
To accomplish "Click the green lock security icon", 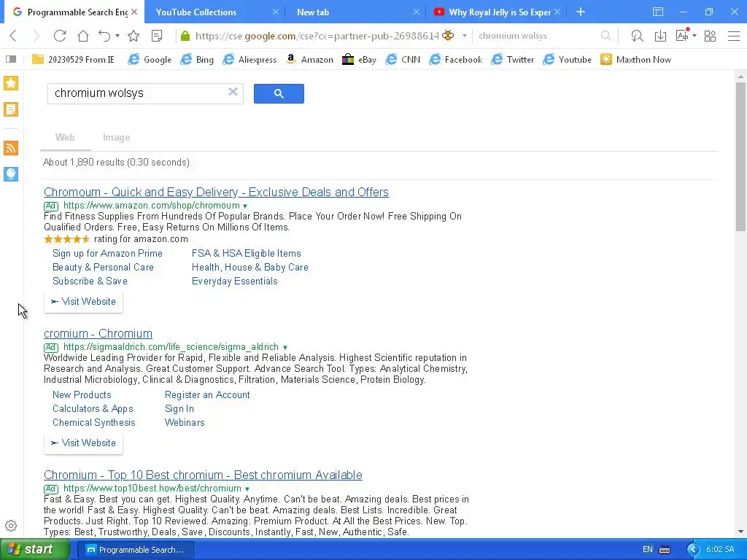I will tap(185, 36).
